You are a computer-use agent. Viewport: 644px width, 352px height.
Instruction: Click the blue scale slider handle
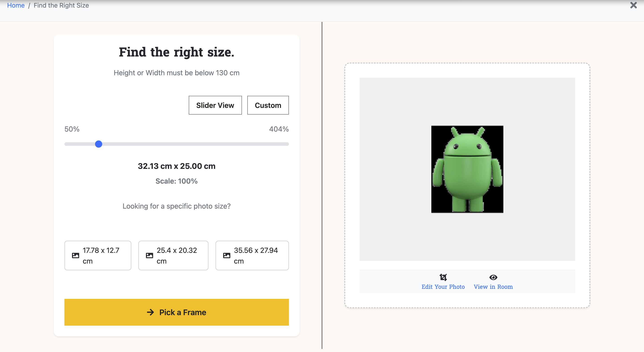[x=98, y=144]
